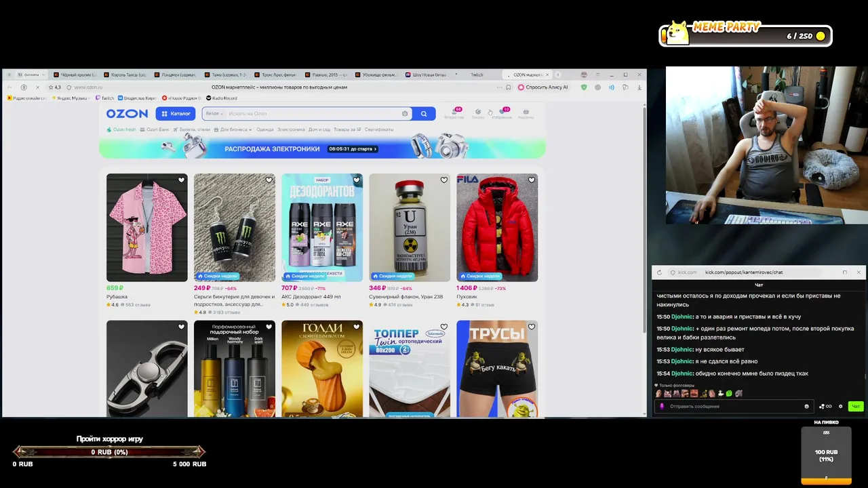Click the www.ozon.ru address field

88,87
